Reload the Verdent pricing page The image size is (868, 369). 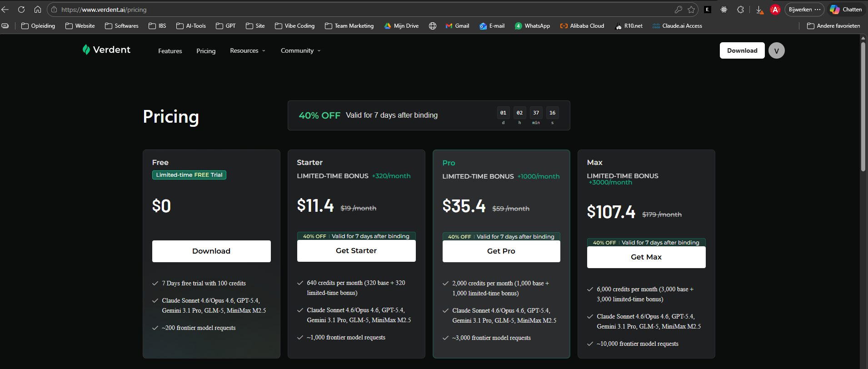click(x=21, y=10)
